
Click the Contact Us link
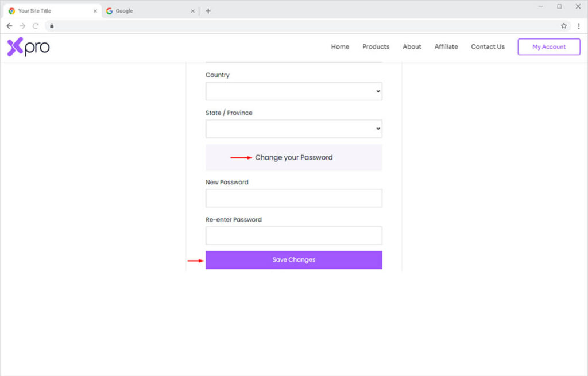[488, 47]
